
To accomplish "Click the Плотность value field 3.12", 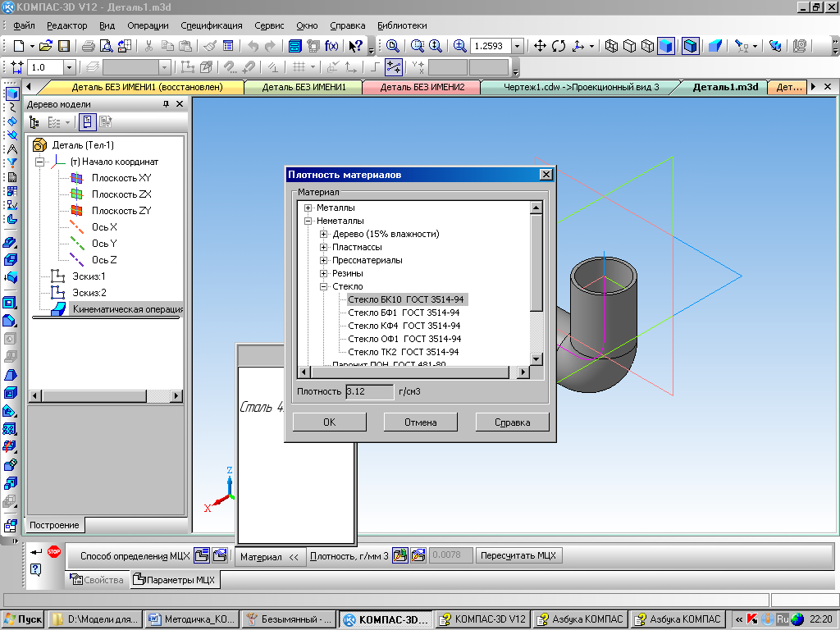I will pyautogui.click(x=370, y=391).
